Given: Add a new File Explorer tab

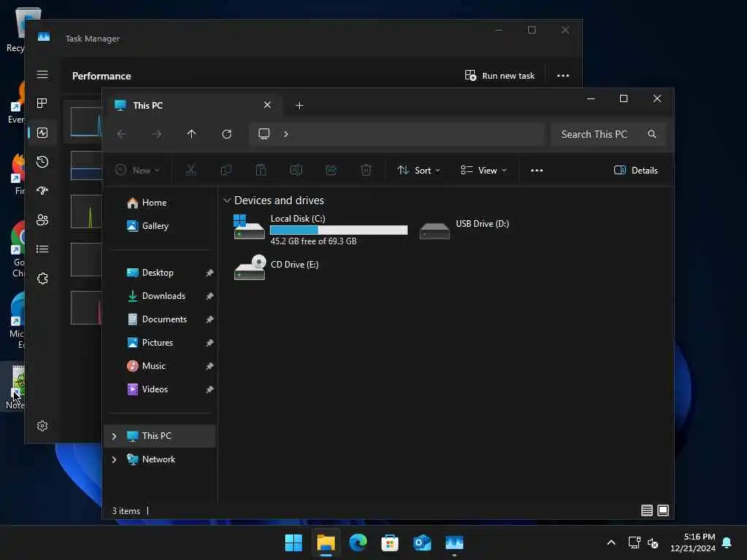Looking at the screenshot, I should 299,105.
